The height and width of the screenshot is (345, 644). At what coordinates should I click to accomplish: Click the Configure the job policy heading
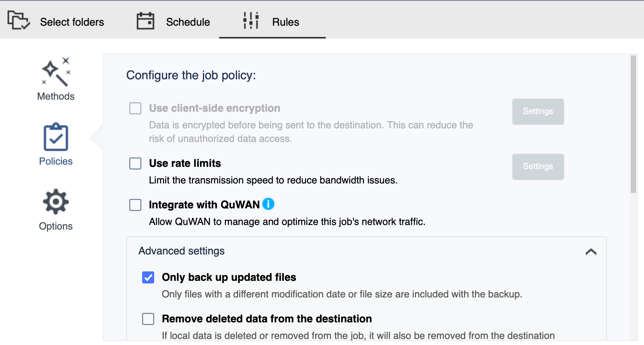(x=191, y=75)
